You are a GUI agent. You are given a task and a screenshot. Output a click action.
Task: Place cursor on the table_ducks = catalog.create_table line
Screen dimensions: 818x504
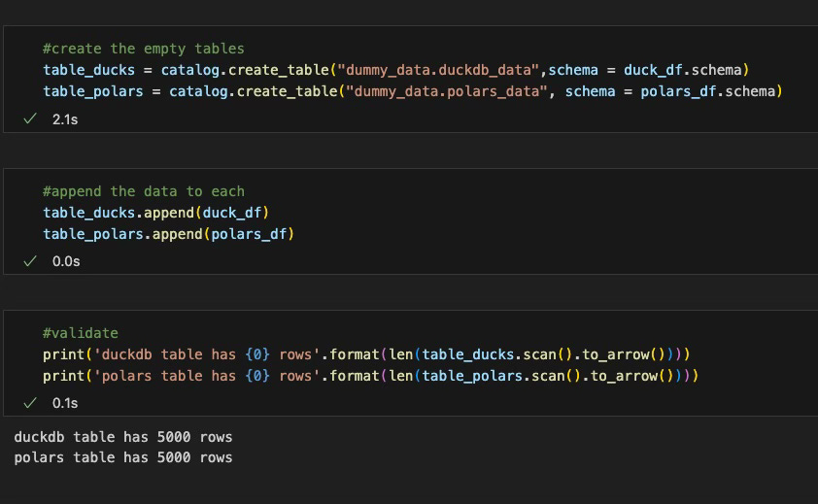[396, 70]
